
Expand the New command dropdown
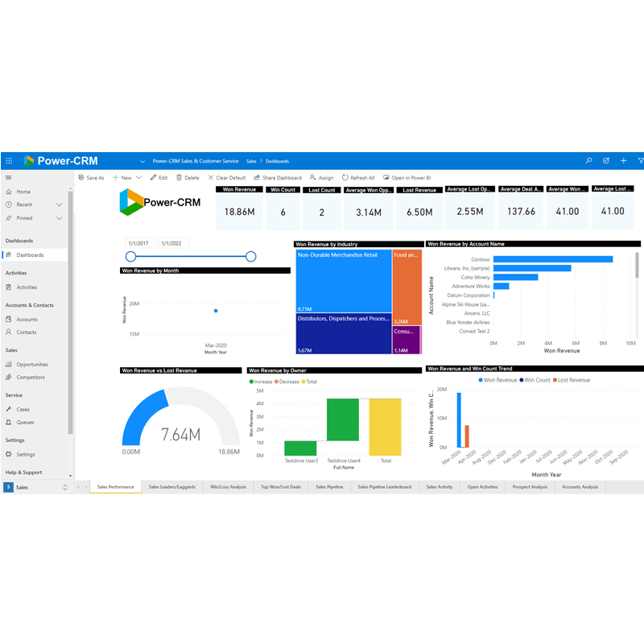[137, 177]
